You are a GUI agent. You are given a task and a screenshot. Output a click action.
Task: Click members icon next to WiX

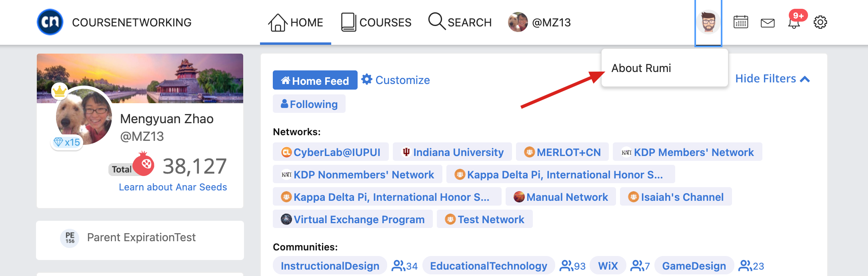tap(637, 266)
